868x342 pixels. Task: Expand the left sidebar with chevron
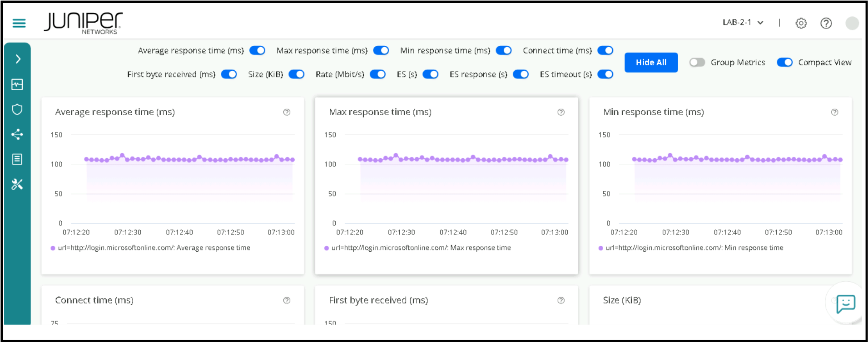[x=18, y=59]
